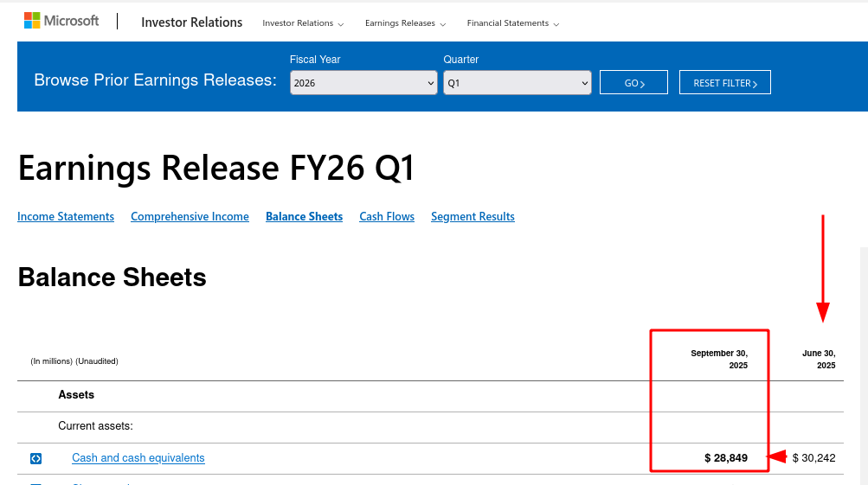This screenshot has width=868, height=485.
Task: Open the Fiscal Year dropdown
Action: (x=363, y=83)
